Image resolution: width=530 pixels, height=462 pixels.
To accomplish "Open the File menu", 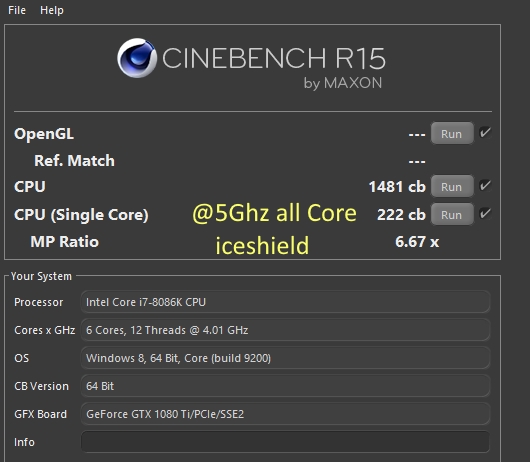I will click(x=17, y=10).
